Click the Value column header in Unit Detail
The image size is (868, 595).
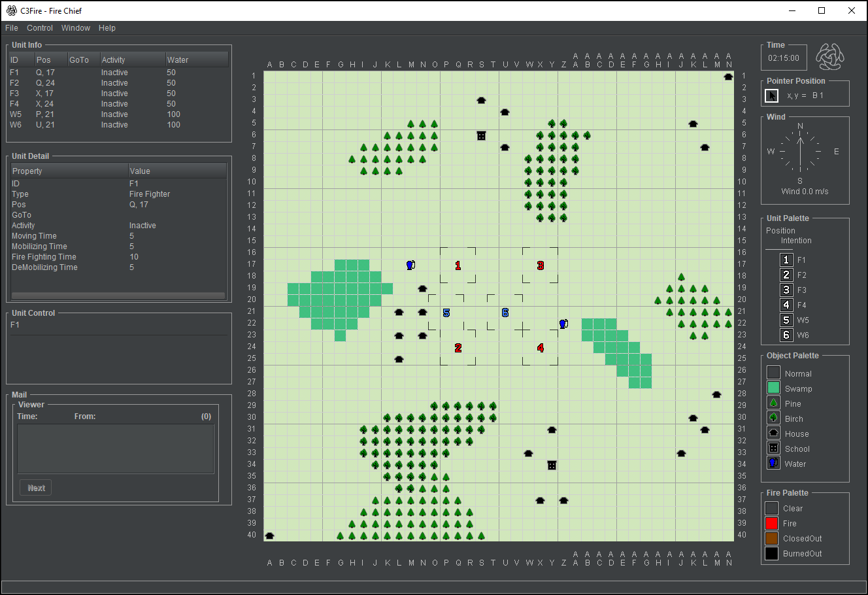pos(177,171)
